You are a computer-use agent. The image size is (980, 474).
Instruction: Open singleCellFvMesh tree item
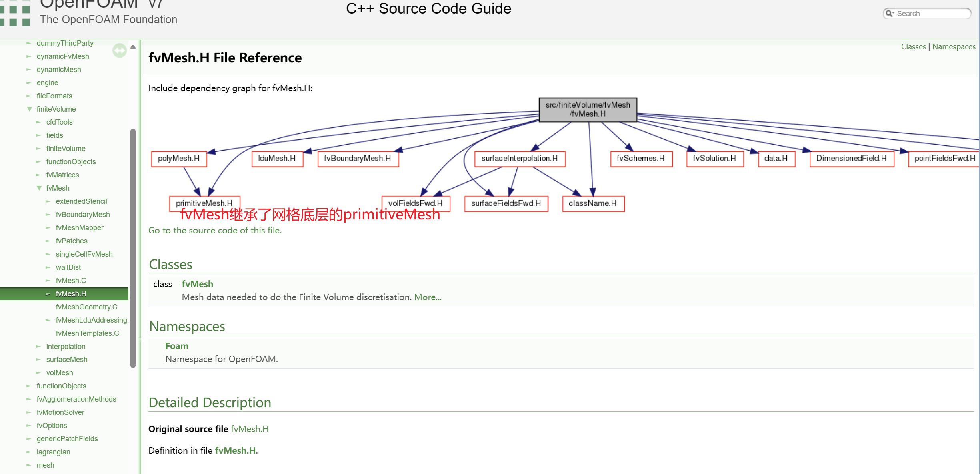(84, 254)
